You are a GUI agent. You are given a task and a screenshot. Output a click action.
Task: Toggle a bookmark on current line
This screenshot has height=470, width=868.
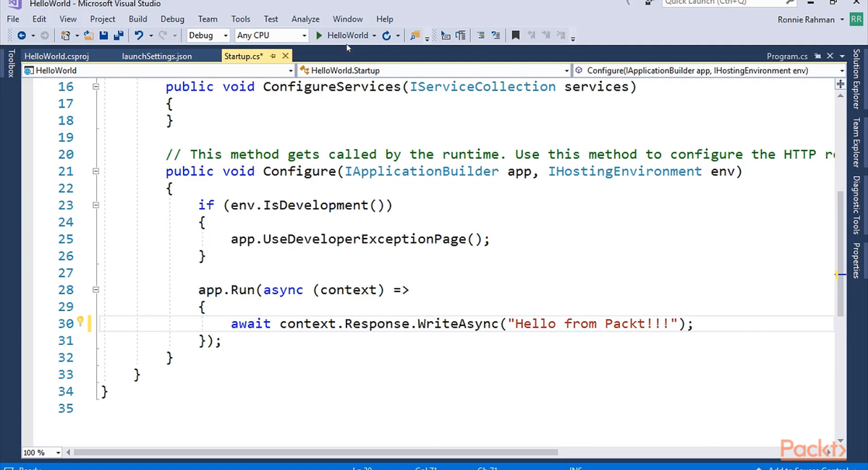[516, 35]
